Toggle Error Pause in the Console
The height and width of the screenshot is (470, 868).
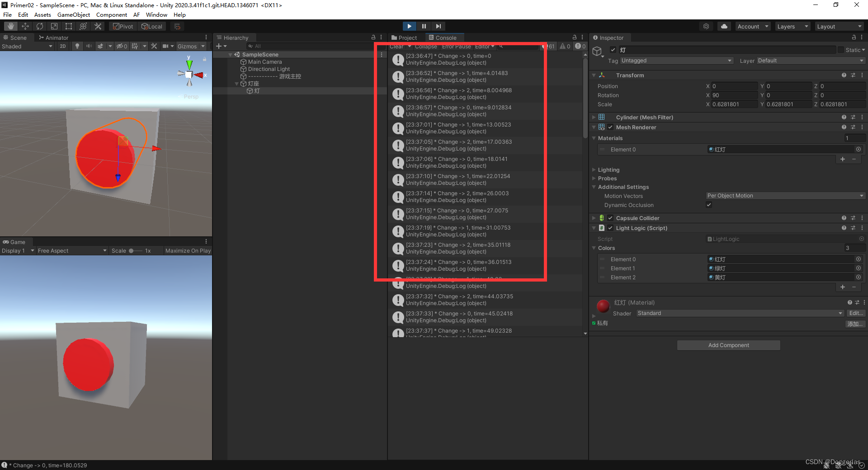[456, 47]
